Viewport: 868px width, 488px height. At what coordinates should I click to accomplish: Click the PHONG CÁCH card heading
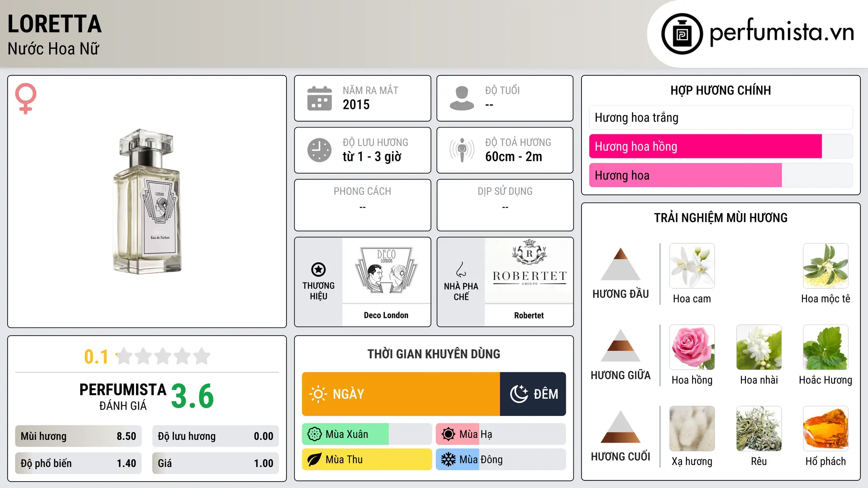[x=362, y=191]
